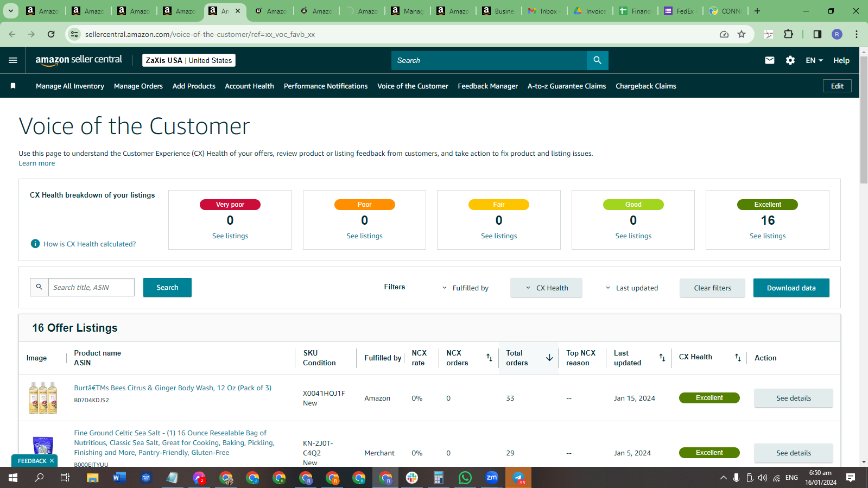Screen dimensions: 868x488
Task: Switch to the Inbox browser tab
Action: 544,11
